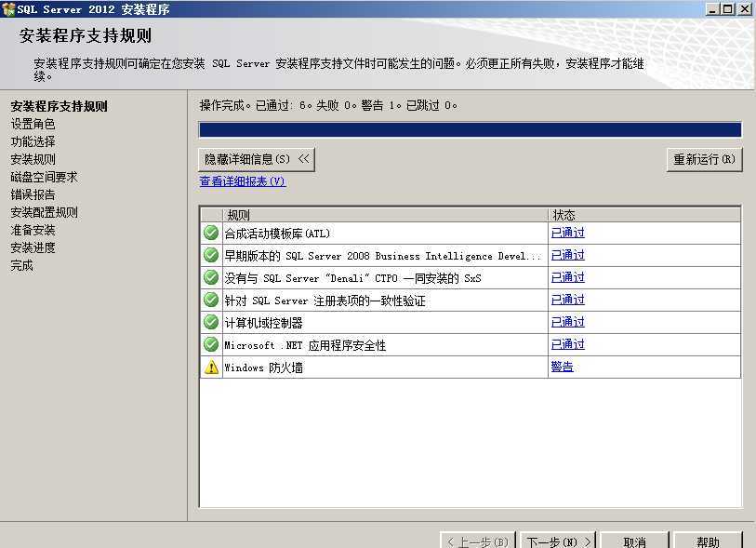Select 安装配置规则 step in sidebar
This screenshot has width=756, height=548.
pos(44,212)
